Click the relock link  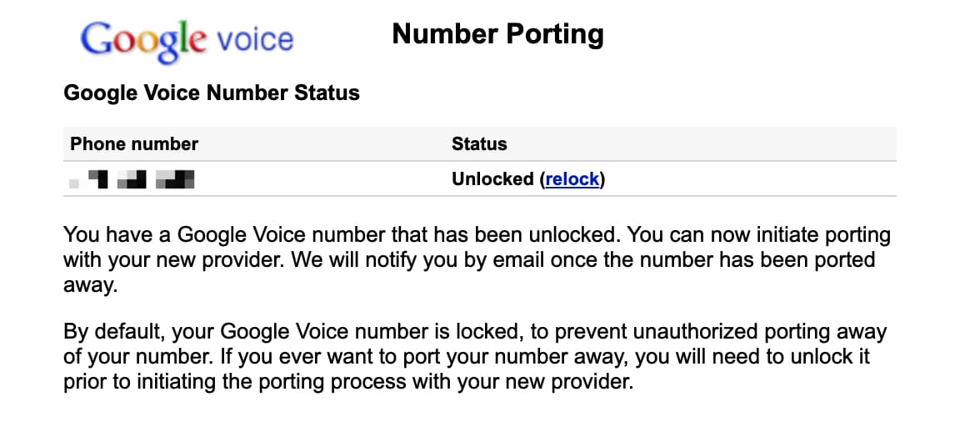pos(572,178)
